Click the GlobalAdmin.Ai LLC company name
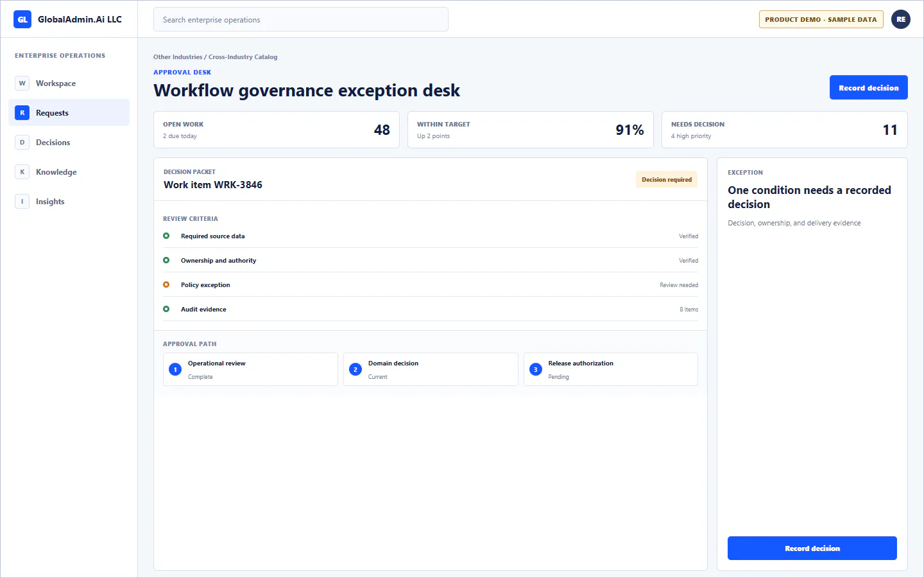Viewport: 924px width, 578px height. tap(80, 19)
